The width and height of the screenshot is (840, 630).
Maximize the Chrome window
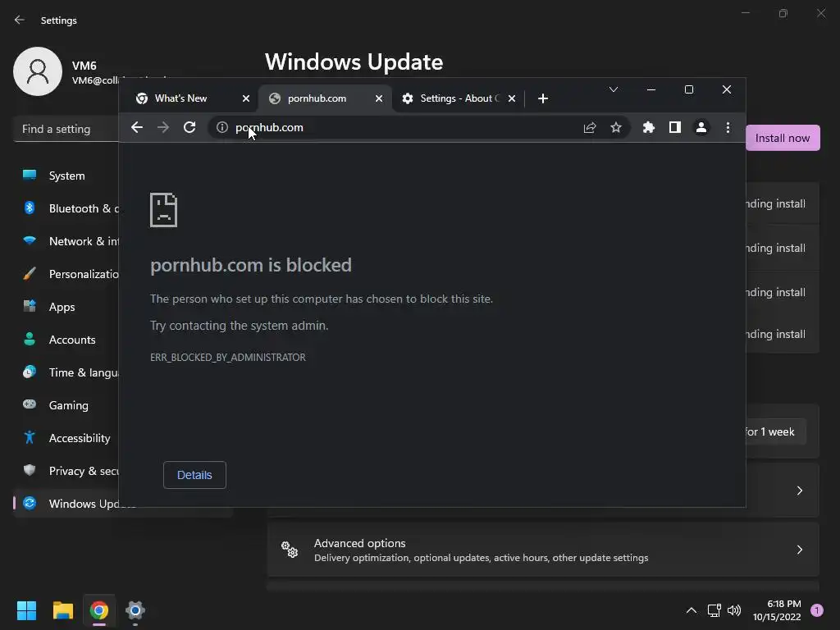click(x=689, y=89)
